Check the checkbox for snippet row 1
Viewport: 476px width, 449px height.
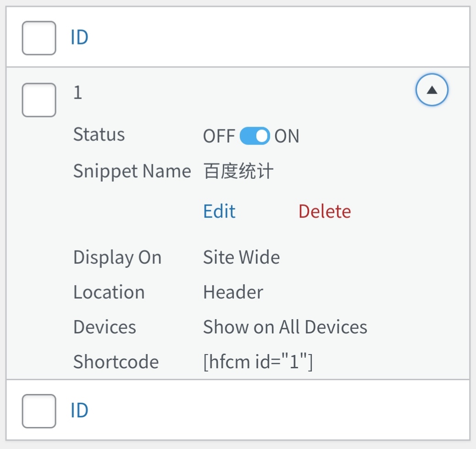point(39,100)
